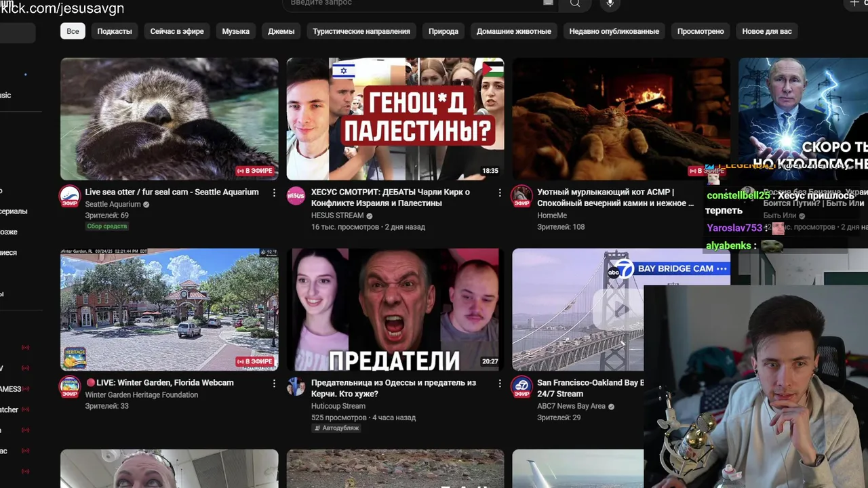
Task: Select the Природа filter chip
Action: 443,31
